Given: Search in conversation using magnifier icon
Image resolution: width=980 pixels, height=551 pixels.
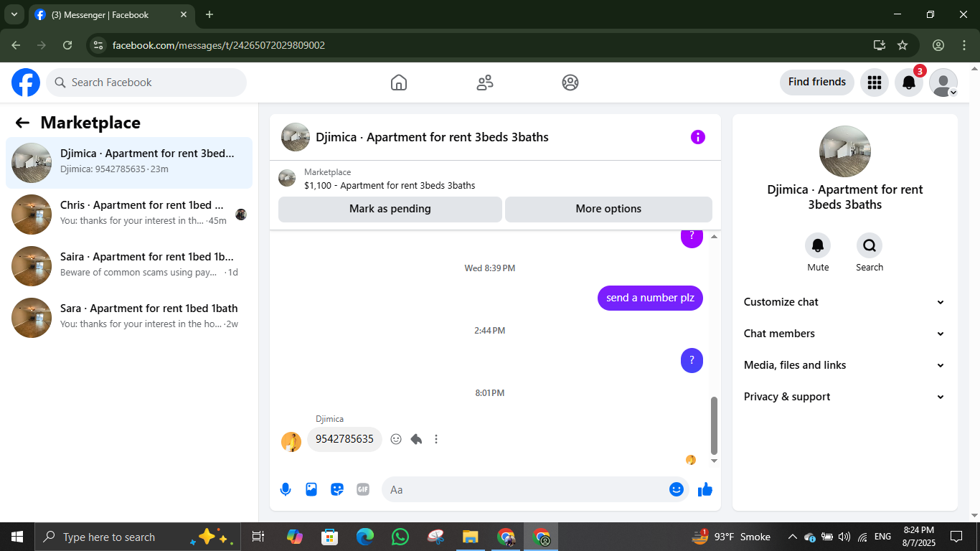Looking at the screenshot, I should point(870,246).
